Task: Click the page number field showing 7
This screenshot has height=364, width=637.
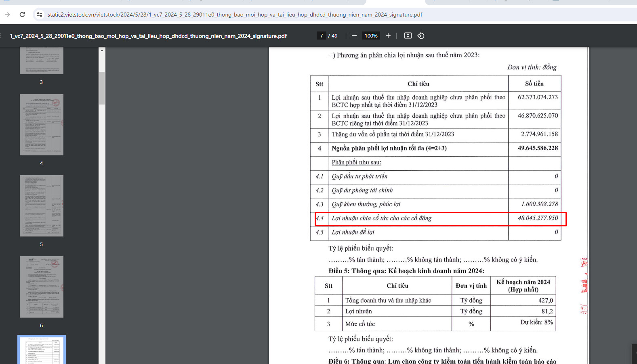Action: [322, 36]
